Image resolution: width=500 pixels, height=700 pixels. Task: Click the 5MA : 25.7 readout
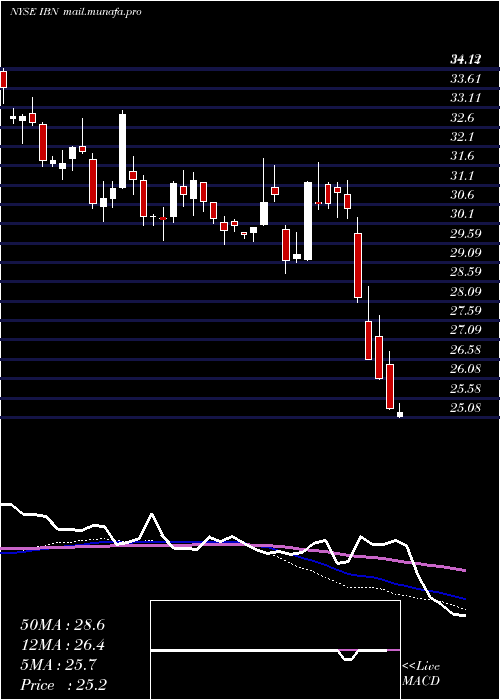pyautogui.click(x=57, y=666)
